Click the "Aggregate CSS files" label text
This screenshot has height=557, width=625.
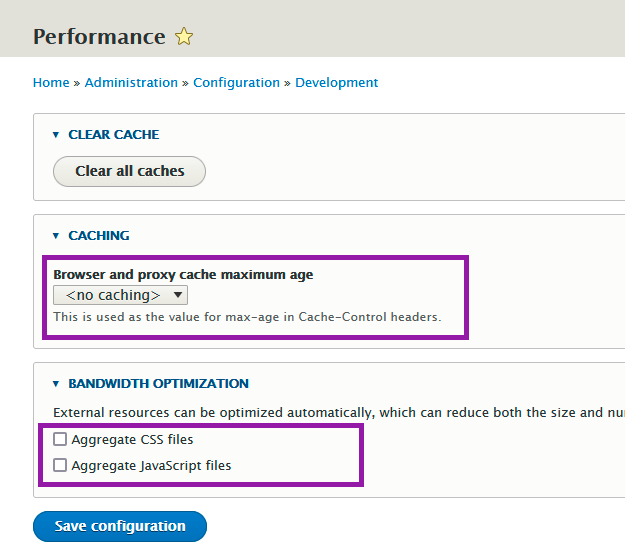click(x=132, y=439)
